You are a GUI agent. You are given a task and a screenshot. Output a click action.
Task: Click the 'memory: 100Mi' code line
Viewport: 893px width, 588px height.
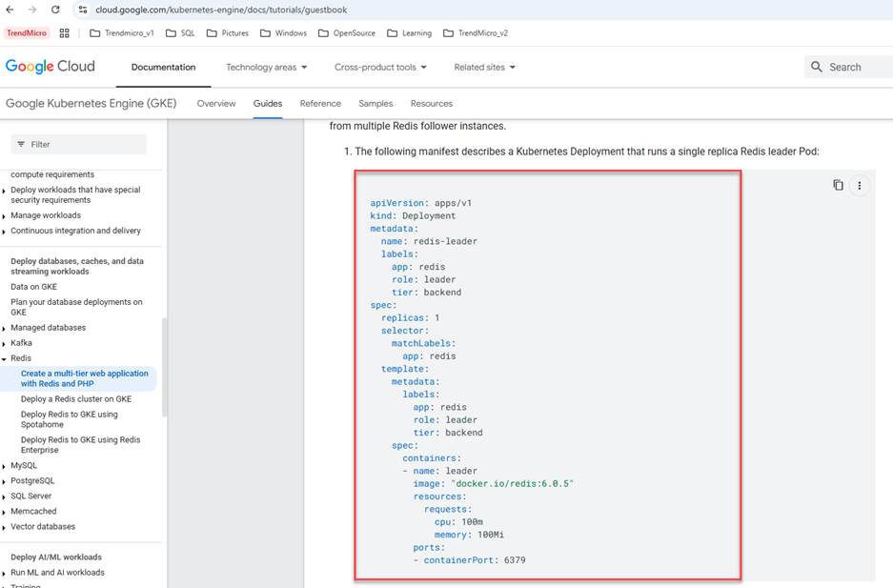point(469,535)
